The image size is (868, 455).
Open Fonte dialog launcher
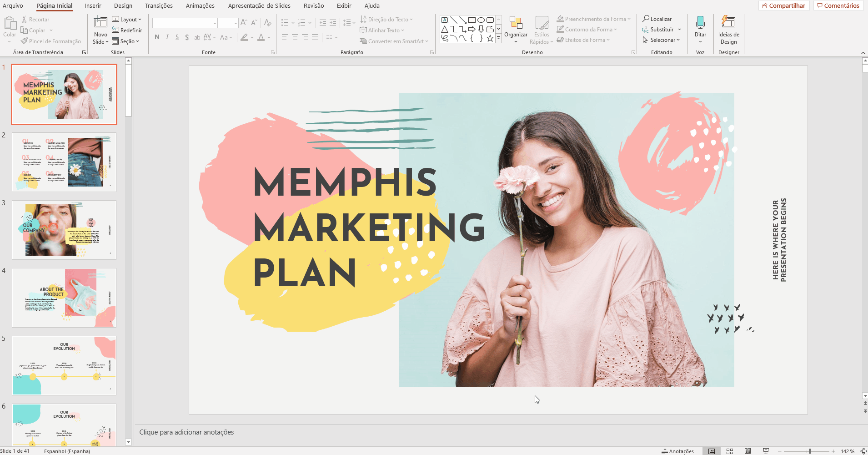(273, 52)
